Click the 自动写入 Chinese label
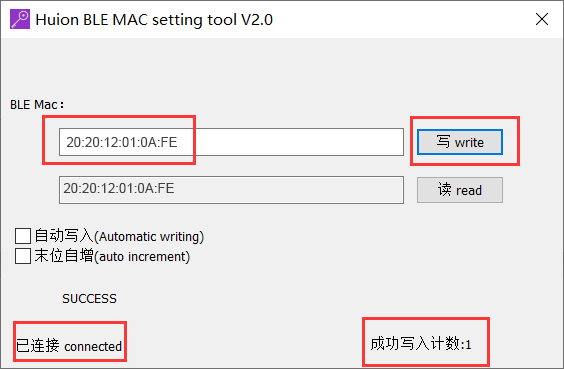The height and width of the screenshot is (369, 564). pyautogui.click(x=64, y=236)
